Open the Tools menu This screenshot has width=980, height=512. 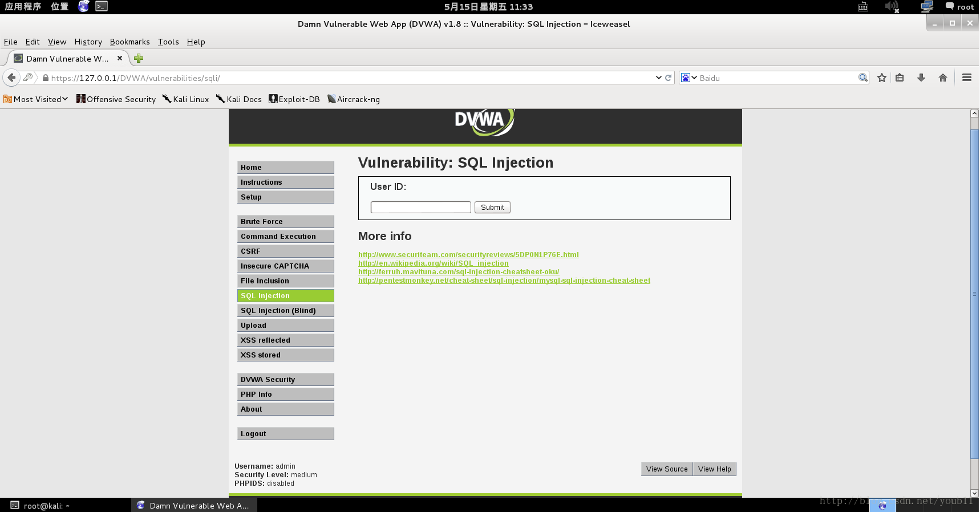click(168, 42)
